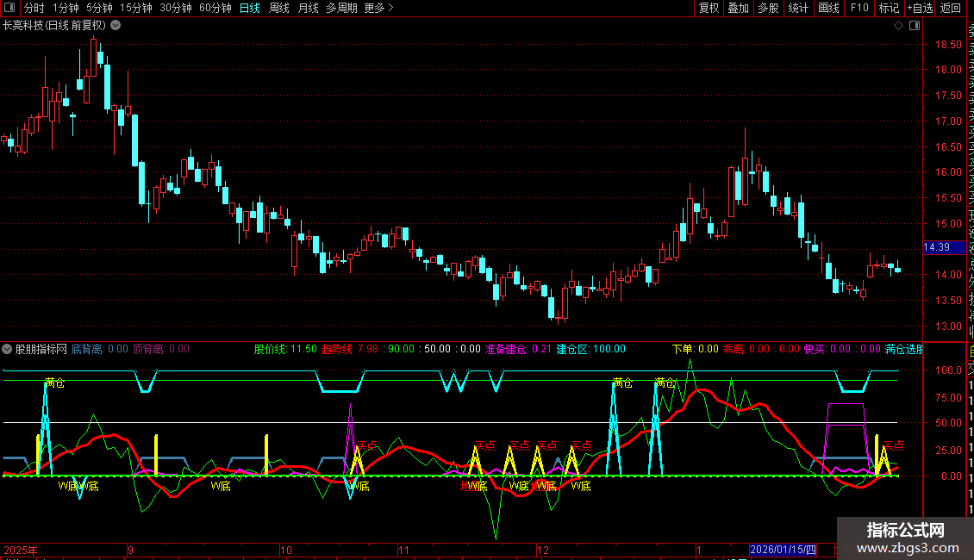Open the chart settings arrow beside 长亮科技
This screenshot has height=560, width=974.
(x=116, y=26)
